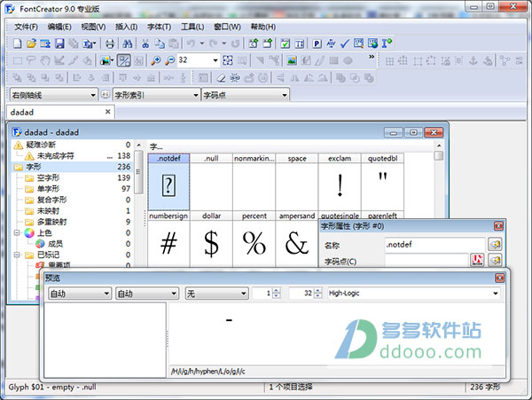Viewport: 532px width, 400px height.
Task: Increase the preview size 32 stepper
Action: pos(318,291)
